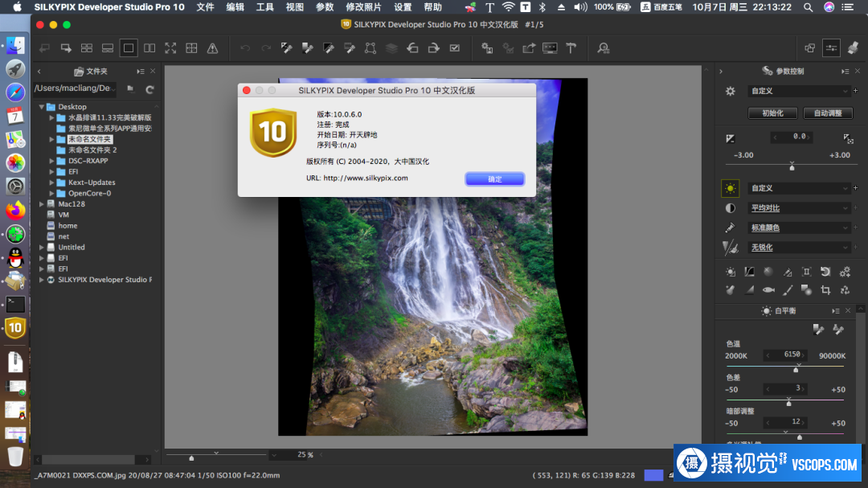Open the 文件 menu

(x=206, y=7)
